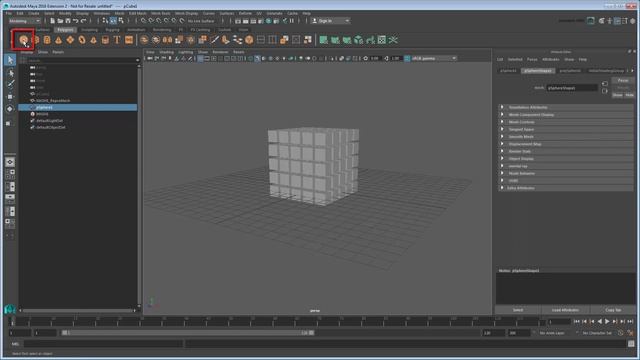Switch to the polySphere1 attribute tab
Viewport: 640px width, 360px height.
tap(570, 71)
